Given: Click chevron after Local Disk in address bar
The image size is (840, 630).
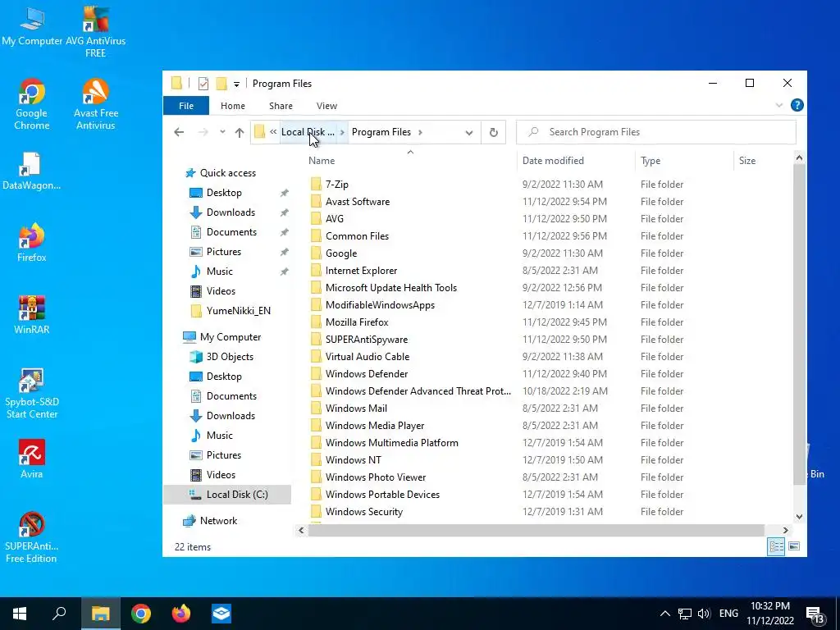Looking at the screenshot, I should click(342, 132).
